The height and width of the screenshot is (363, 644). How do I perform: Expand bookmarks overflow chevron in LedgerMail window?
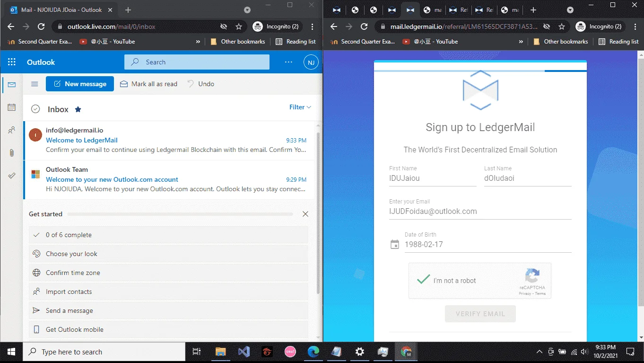[521, 42]
